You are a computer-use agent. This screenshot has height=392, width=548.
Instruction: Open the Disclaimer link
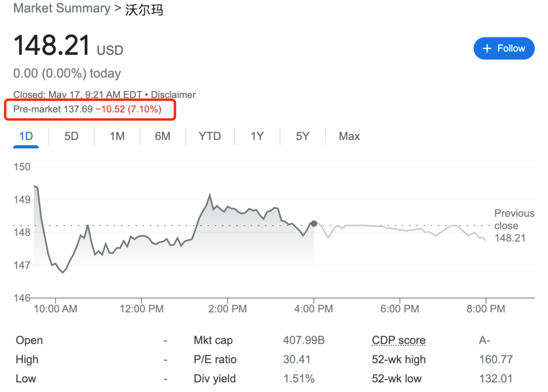pyautogui.click(x=174, y=95)
